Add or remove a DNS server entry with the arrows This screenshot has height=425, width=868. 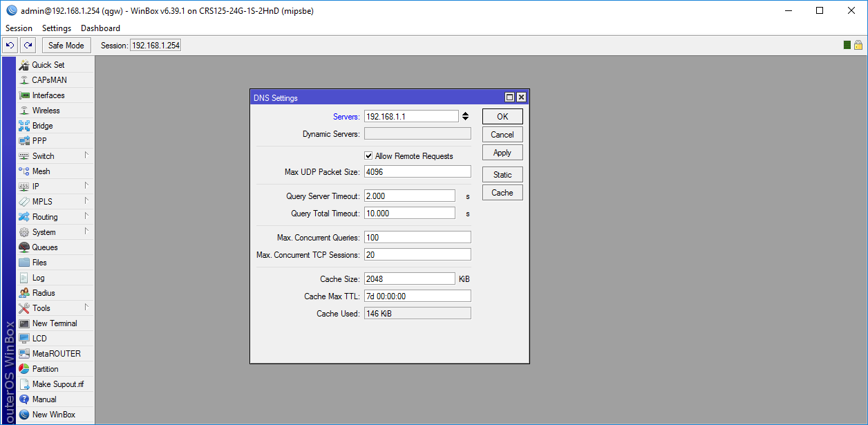tap(466, 117)
